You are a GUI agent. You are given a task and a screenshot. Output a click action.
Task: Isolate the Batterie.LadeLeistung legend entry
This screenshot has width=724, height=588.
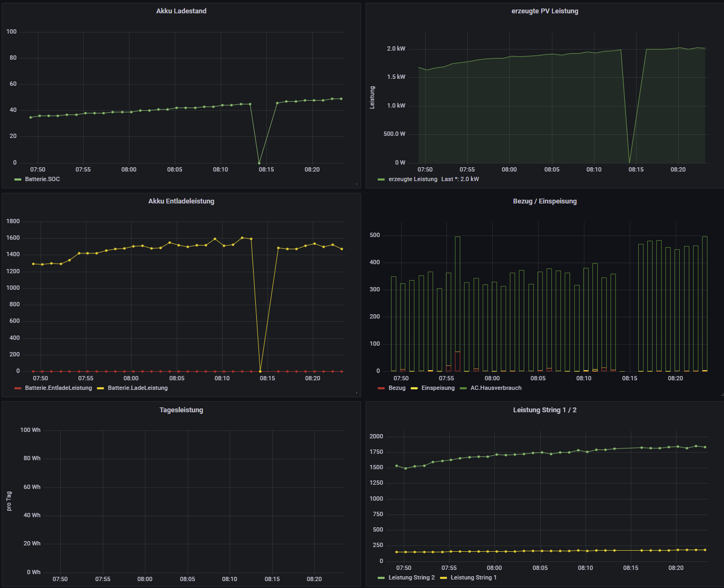[137, 388]
